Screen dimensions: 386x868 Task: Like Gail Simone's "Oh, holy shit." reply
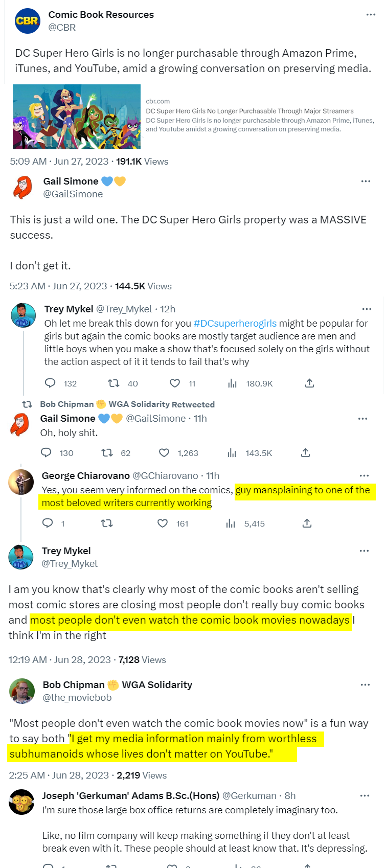coord(164,453)
